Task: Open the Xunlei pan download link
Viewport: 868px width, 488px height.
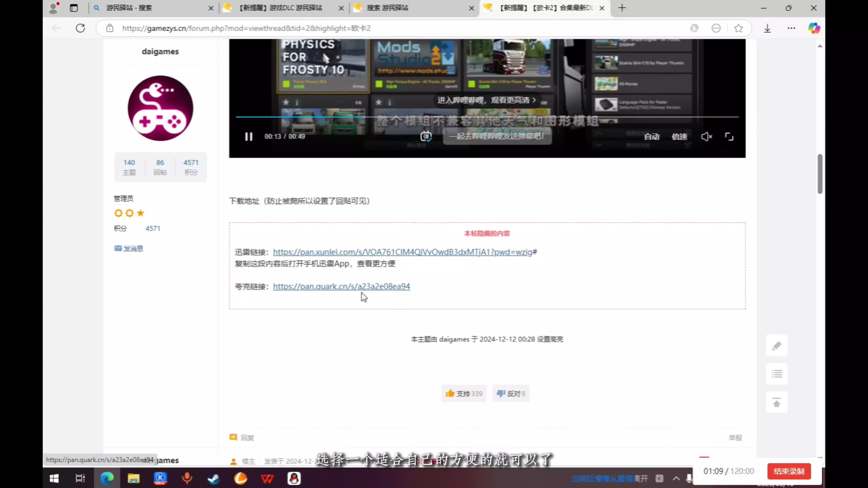Action: (403, 252)
